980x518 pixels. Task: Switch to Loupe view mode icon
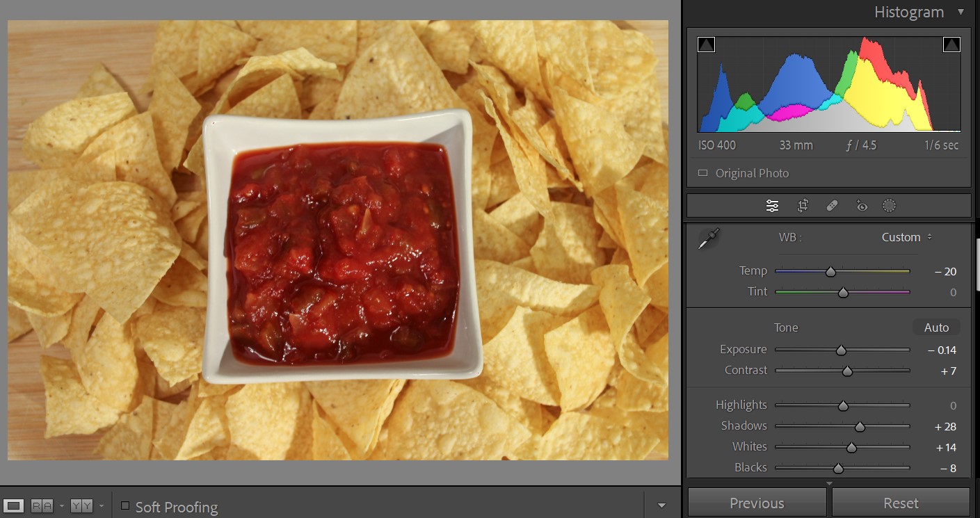pyautogui.click(x=14, y=506)
